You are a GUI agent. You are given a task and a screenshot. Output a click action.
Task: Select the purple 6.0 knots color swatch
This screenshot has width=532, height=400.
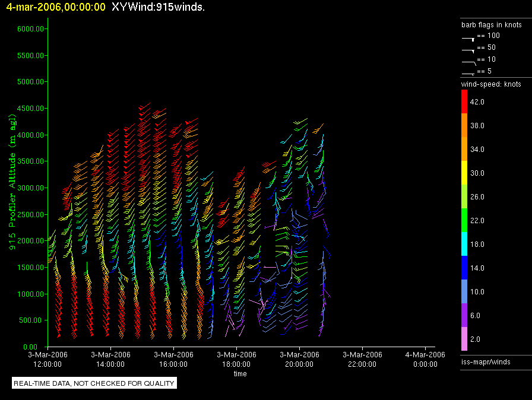464,315
